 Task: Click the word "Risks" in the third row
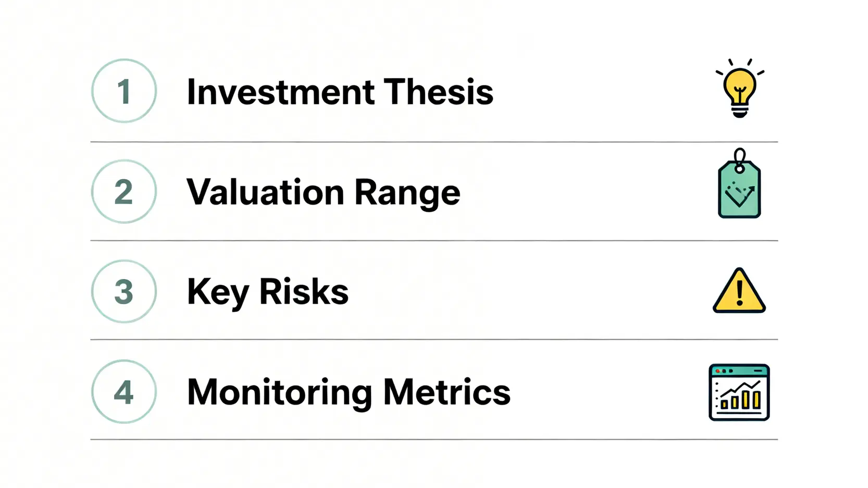click(x=304, y=292)
